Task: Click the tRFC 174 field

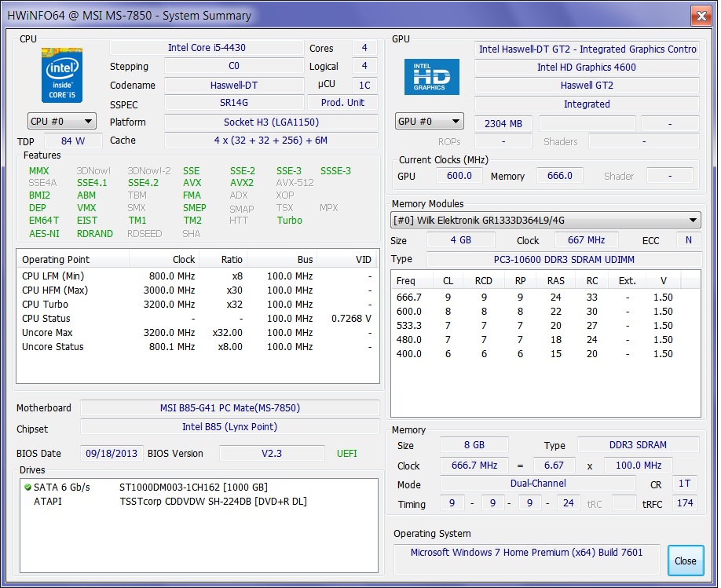Action: pos(685,503)
